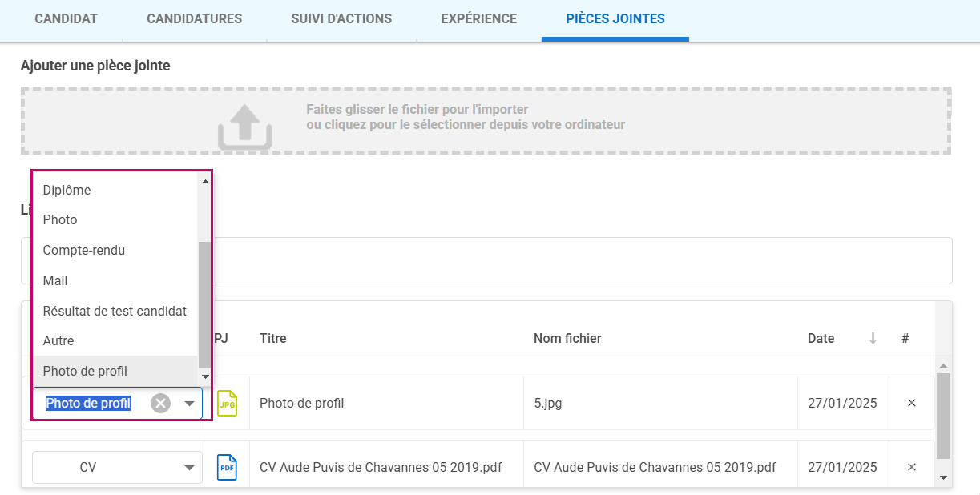The image size is (980, 495).
Task: Go to Suivi d'actions tab
Action: pos(341,18)
